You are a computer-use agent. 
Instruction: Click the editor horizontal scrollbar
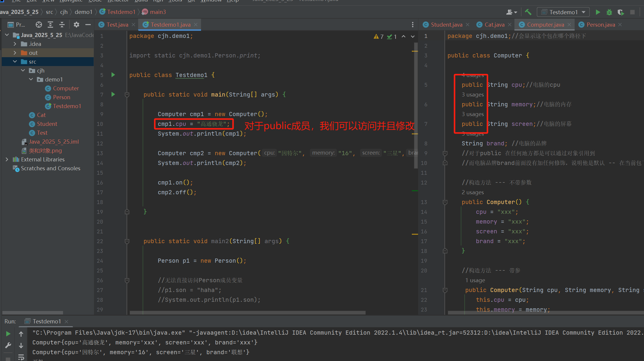(247, 312)
